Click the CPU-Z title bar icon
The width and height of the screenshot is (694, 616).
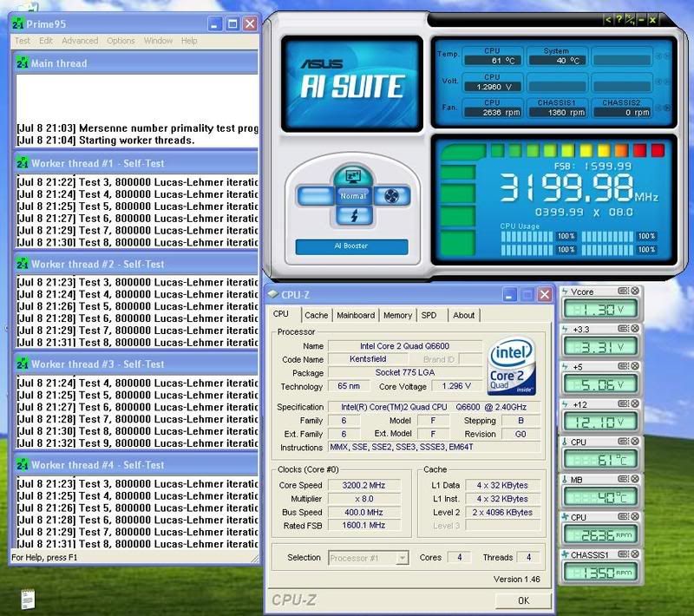pyautogui.click(x=273, y=294)
